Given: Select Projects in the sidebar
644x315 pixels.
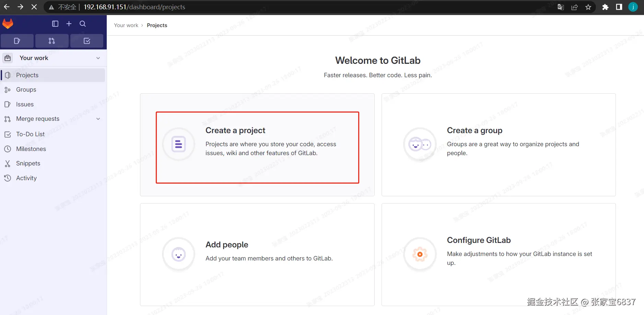Looking at the screenshot, I should click(x=53, y=75).
